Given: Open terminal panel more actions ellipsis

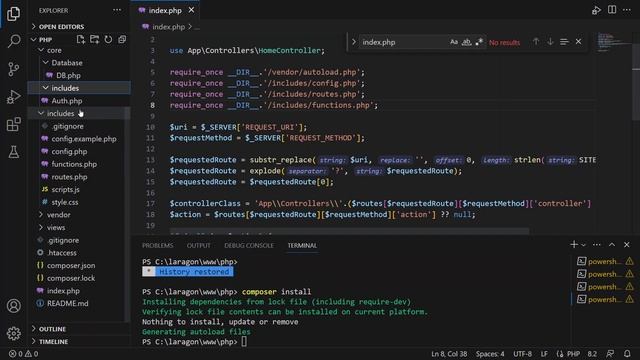Looking at the screenshot, I should [597, 244].
